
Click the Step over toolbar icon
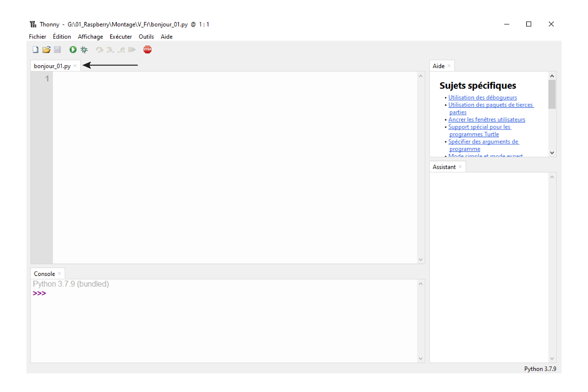(100, 50)
